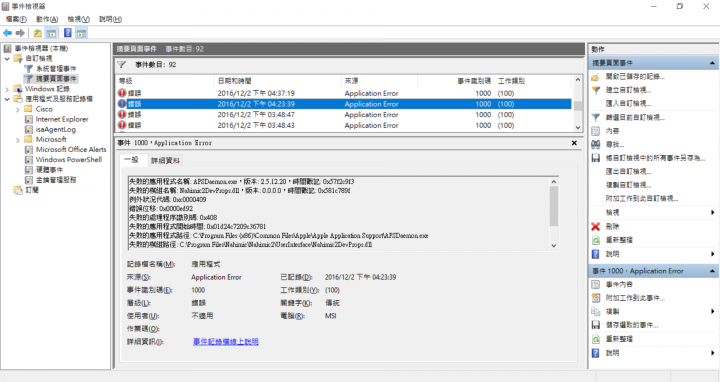Click the event description scrollbar thumb
This screenshot has width=720, height=382.
pyautogui.click(x=554, y=206)
